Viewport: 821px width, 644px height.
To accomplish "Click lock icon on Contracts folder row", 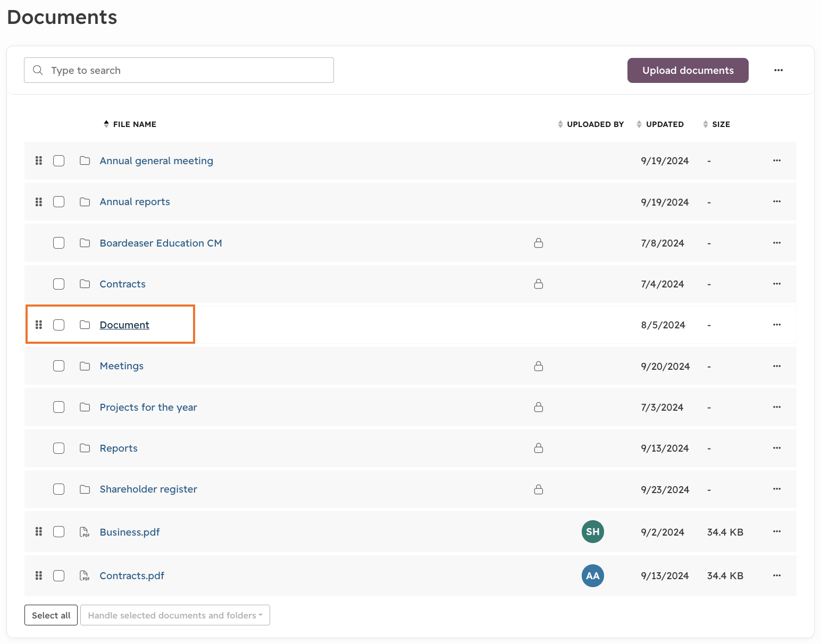I will 539,284.
